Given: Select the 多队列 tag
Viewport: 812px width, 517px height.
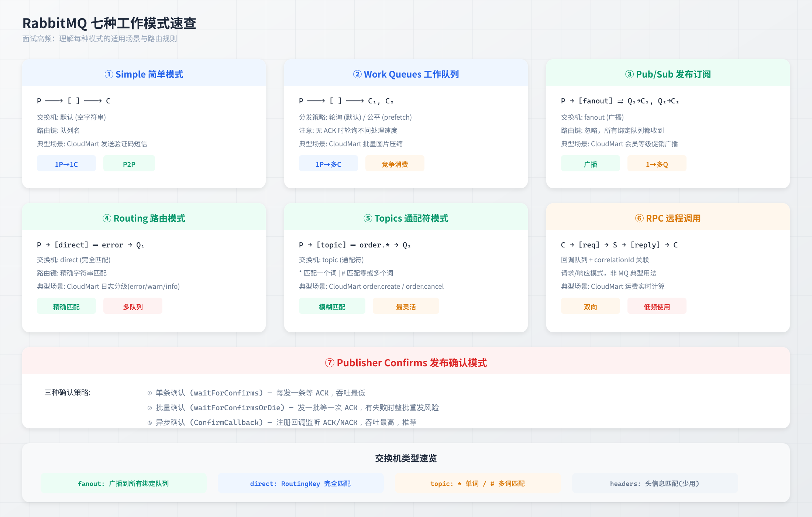Looking at the screenshot, I should [133, 307].
